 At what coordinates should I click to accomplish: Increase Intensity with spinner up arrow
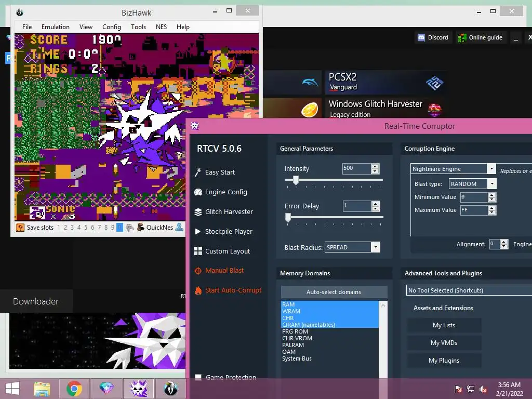375,166
